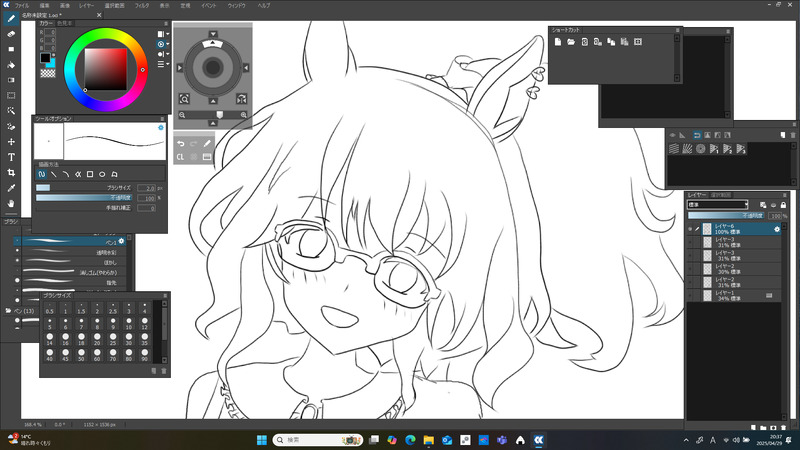
Task: Click zoom out magnifier in navigator
Action: pos(182,115)
